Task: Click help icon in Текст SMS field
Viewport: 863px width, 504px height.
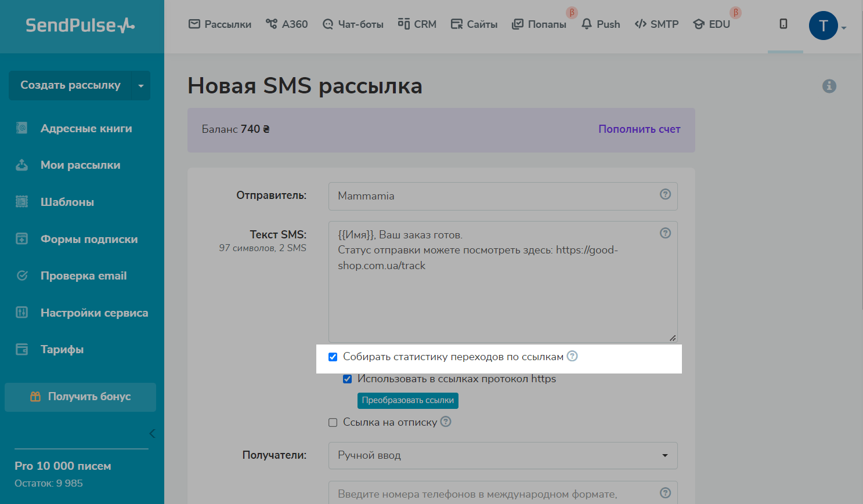Action: tap(666, 233)
